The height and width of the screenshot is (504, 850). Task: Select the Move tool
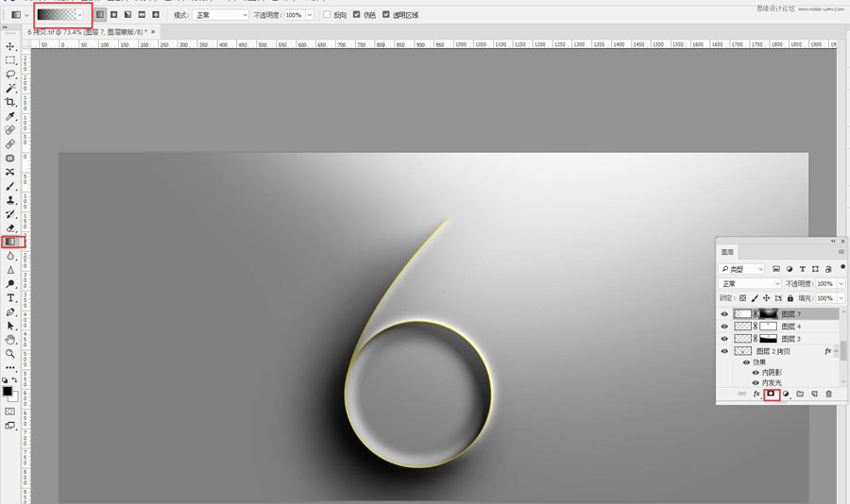(x=9, y=46)
